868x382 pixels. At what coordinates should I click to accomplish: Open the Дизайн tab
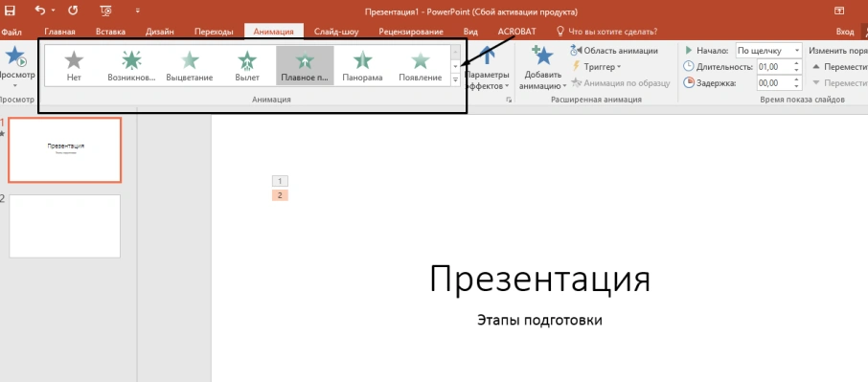(160, 32)
